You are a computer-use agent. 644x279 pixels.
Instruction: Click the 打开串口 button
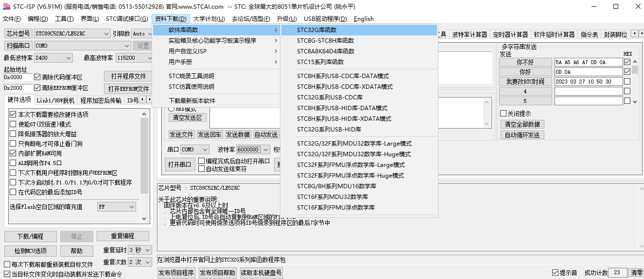179,164
